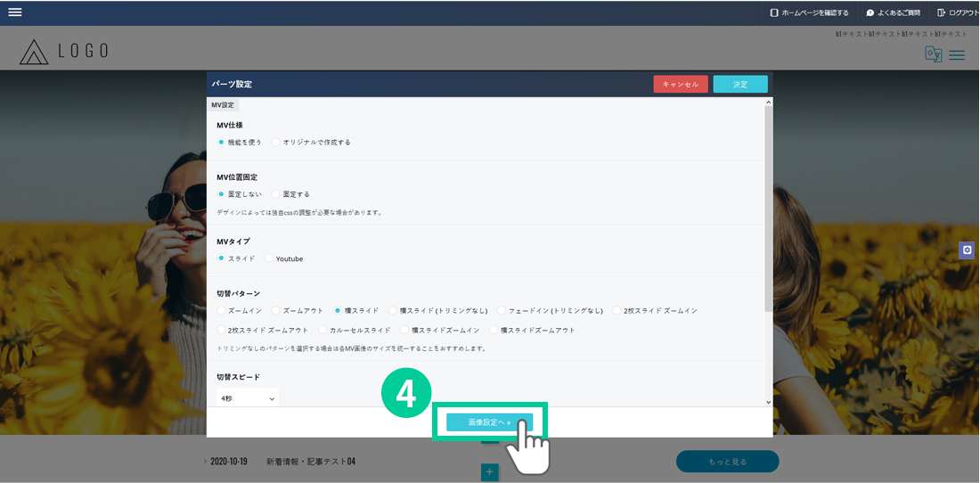Switch to the MV設定 tab
980x483 pixels.
[x=223, y=105]
